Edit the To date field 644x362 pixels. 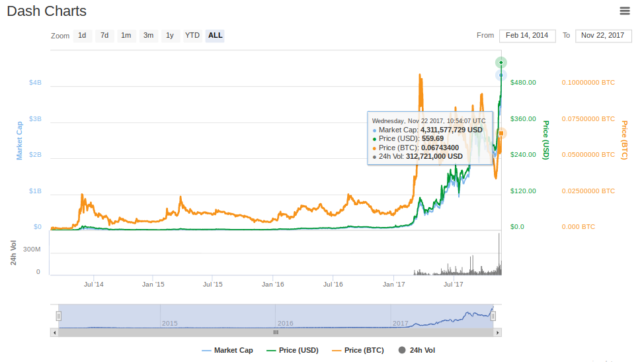click(x=602, y=36)
